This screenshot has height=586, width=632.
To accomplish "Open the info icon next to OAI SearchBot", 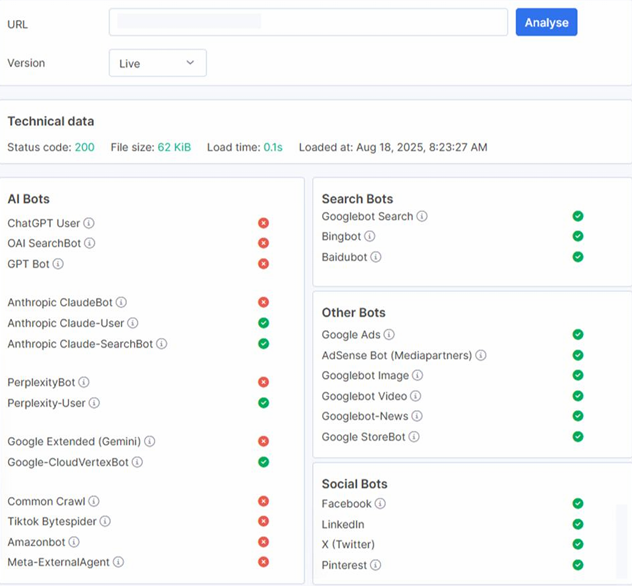I will (89, 243).
